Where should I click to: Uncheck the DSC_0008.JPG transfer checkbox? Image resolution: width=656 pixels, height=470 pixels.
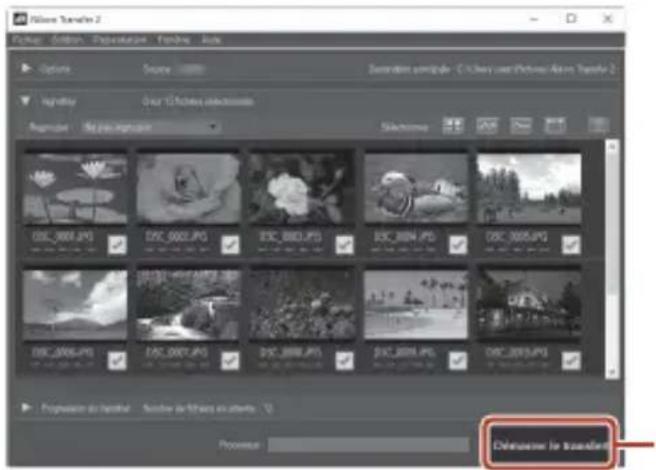coord(344,360)
